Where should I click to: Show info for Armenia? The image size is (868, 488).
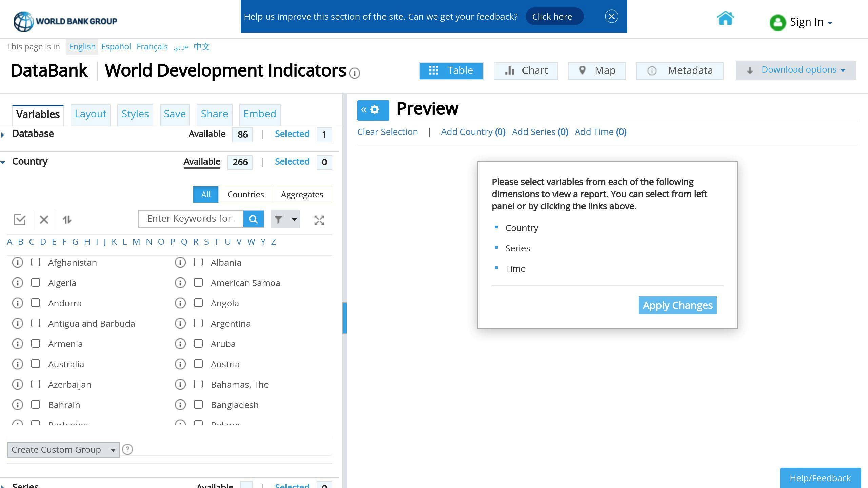pos(18,344)
